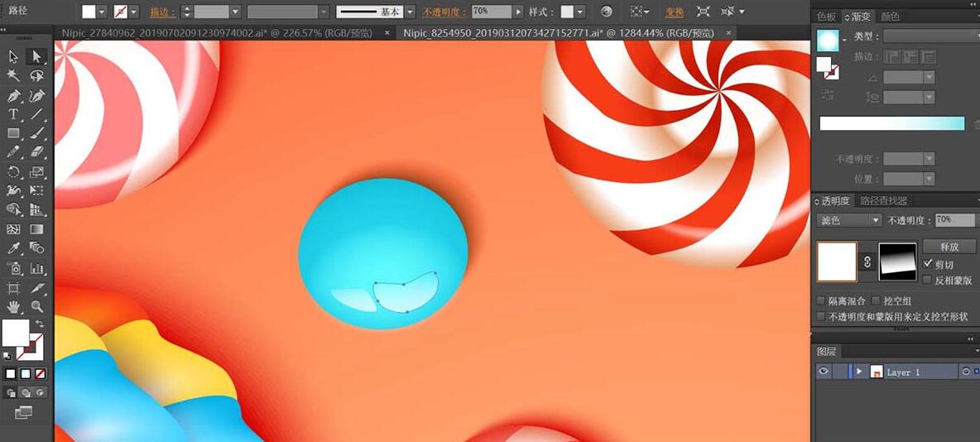Expand Layer 1 disclosure triangle
This screenshot has height=442, width=980.
(x=859, y=372)
